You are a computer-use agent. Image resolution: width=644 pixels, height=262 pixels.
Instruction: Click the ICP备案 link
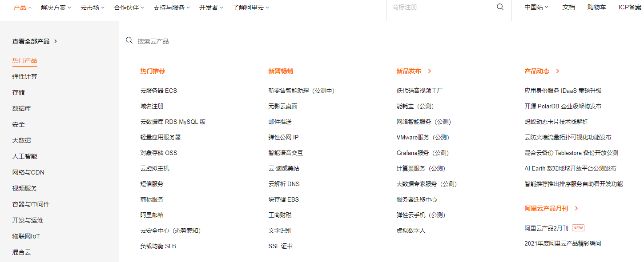pos(630,7)
